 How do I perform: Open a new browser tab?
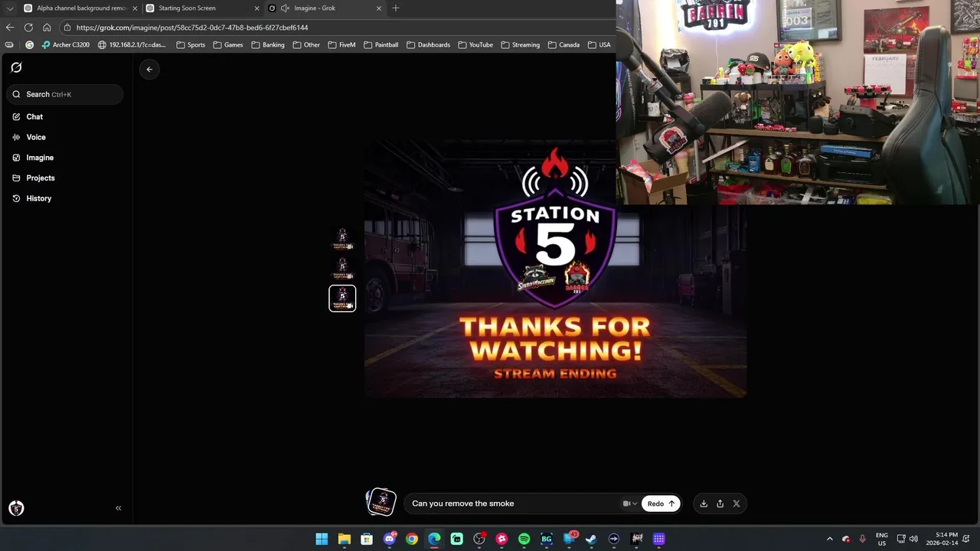[395, 8]
